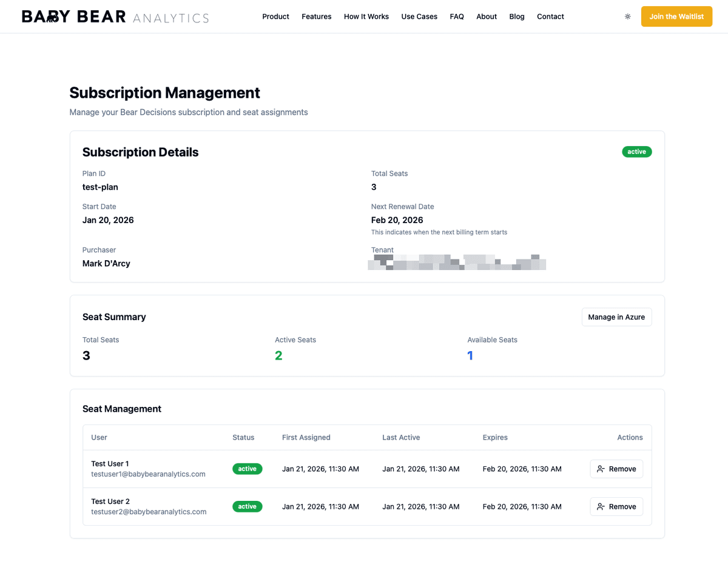Click the Manage in Azure button
The image size is (728, 570).
click(616, 317)
